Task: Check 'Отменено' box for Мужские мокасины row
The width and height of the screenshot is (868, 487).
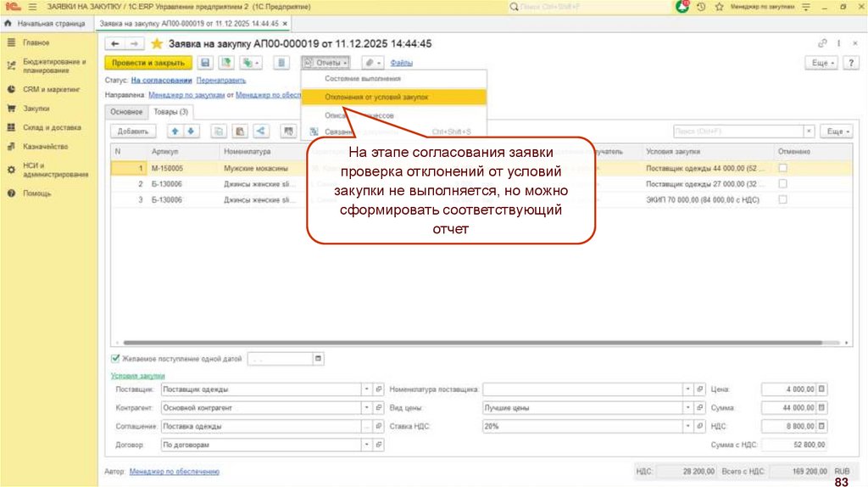Action: click(782, 168)
